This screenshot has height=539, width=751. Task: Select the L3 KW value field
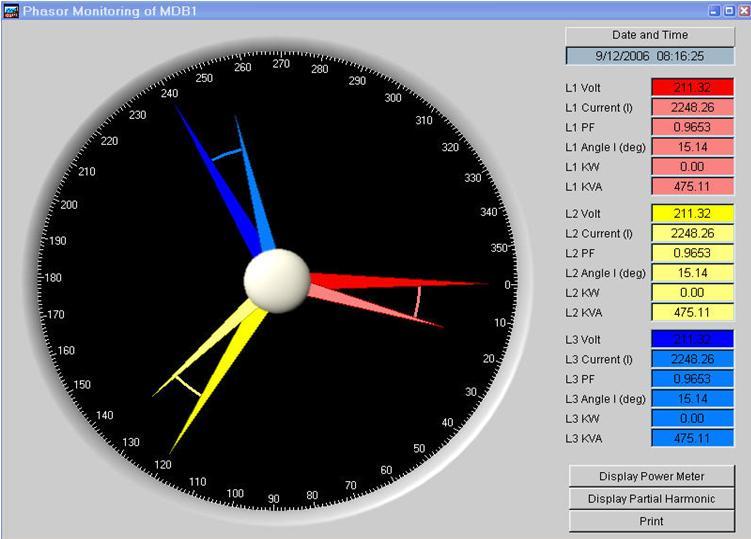click(x=692, y=418)
